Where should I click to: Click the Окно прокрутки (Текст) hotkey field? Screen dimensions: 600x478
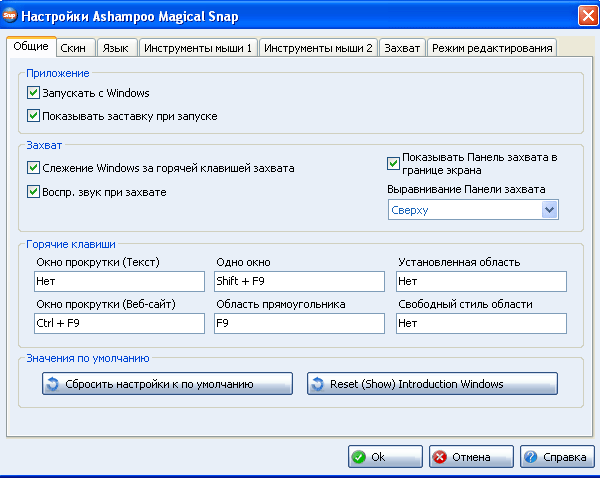pyautogui.click(x=119, y=281)
